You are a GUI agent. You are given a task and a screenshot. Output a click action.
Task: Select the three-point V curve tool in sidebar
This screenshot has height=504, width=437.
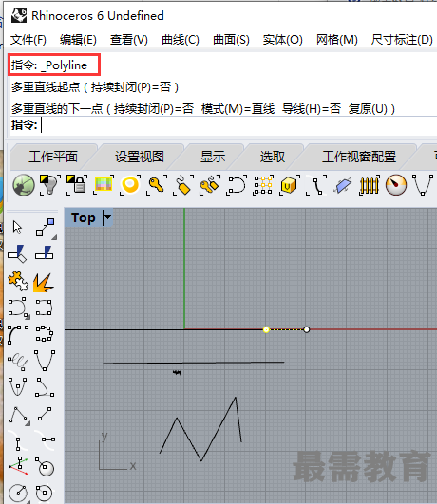pyautogui.click(x=45, y=361)
